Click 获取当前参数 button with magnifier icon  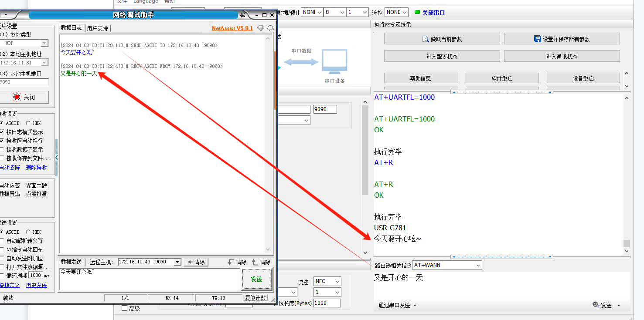pyautogui.click(x=442, y=39)
